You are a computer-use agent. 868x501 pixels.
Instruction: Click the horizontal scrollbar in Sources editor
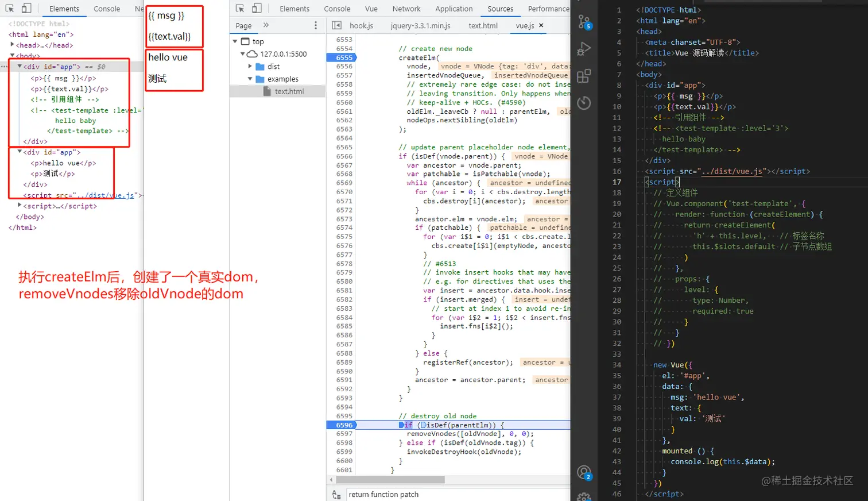click(390, 479)
